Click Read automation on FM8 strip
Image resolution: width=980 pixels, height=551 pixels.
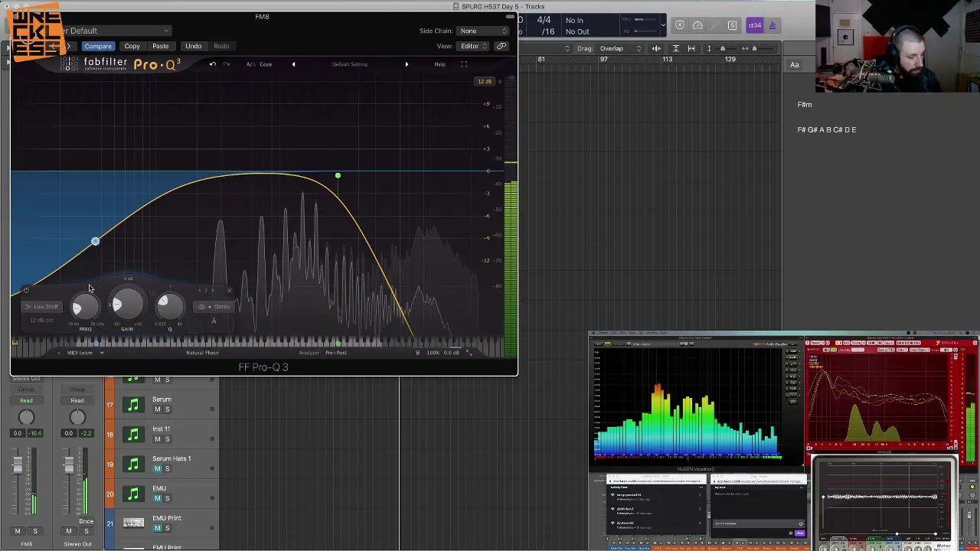[x=26, y=401]
